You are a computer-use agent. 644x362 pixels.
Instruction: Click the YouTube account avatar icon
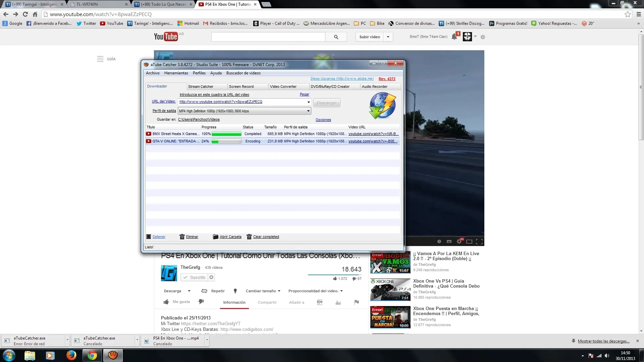(467, 37)
